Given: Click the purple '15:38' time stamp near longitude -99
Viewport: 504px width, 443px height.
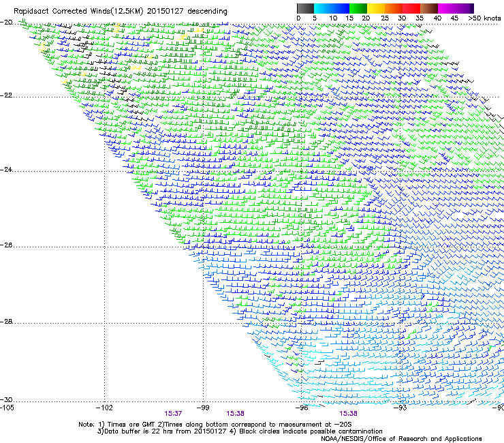Looking at the screenshot, I should tap(235, 414).
